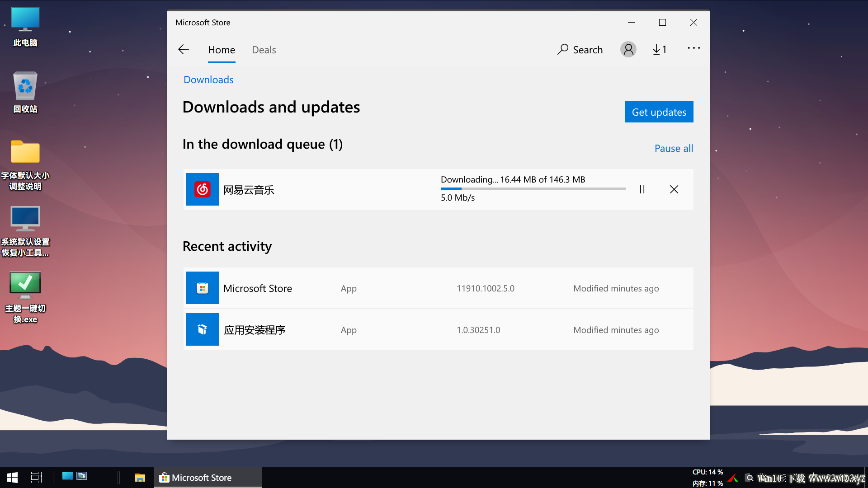Click the download progress bar

[x=533, y=189]
